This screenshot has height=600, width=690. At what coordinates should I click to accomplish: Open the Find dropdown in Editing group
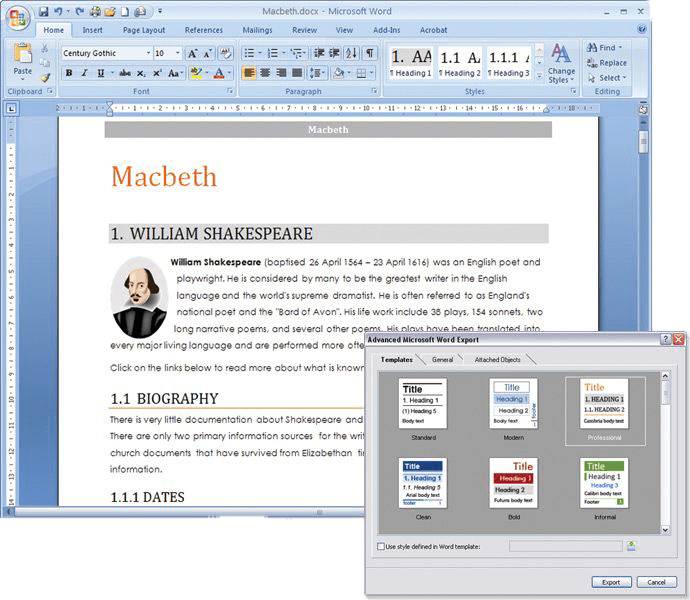click(x=606, y=48)
